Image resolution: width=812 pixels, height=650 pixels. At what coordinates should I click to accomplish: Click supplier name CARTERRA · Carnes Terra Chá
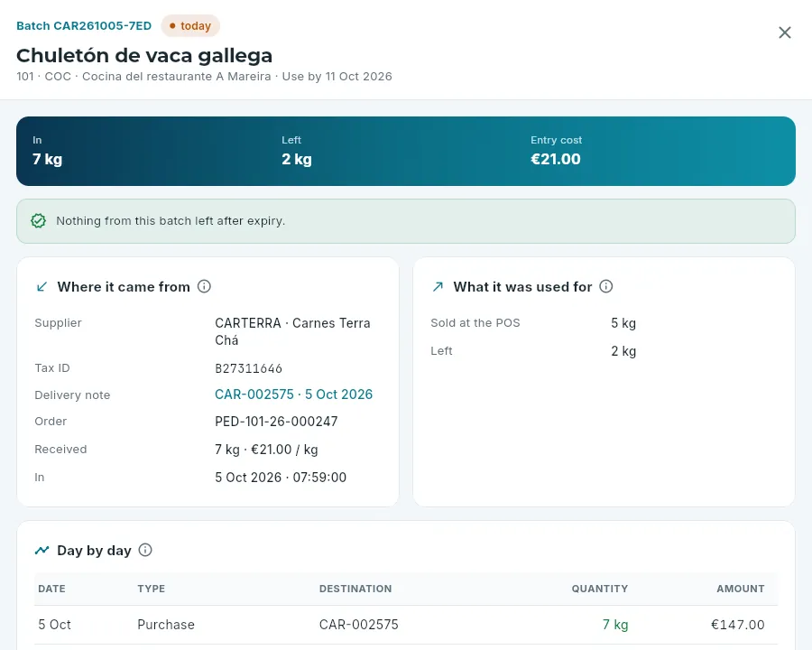292,331
